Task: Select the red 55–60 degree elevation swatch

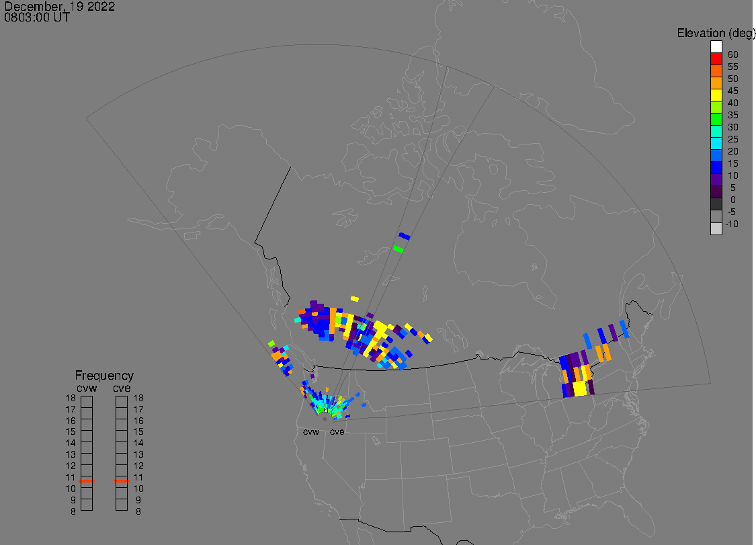Action: click(716, 59)
